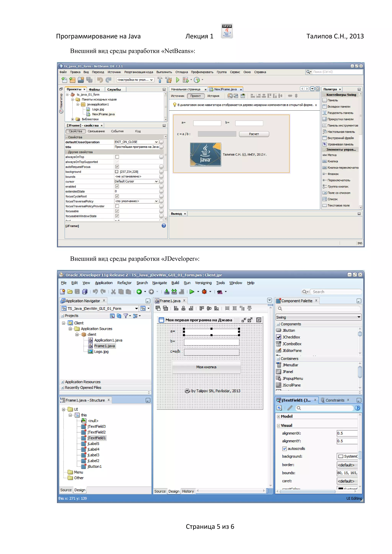This screenshot has width=392, height=554.
Task: Open the defaultCloseOperation EXIT_ON_CLOSE dropdown
Action: [156, 142]
